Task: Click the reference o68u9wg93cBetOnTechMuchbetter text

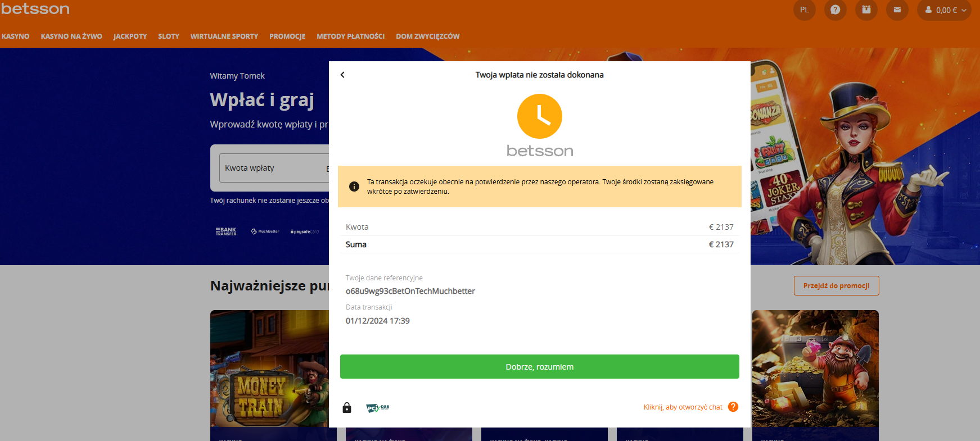Action: (x=410, y=291)
